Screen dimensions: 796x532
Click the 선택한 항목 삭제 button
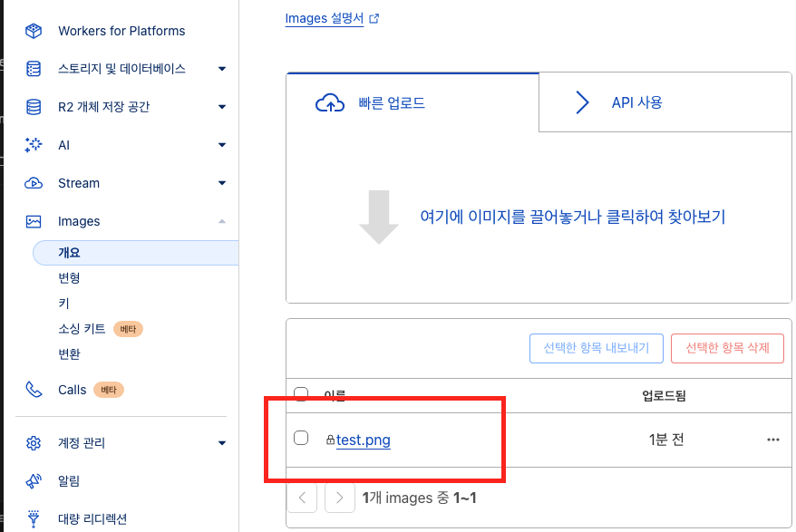tap(727, 348)
